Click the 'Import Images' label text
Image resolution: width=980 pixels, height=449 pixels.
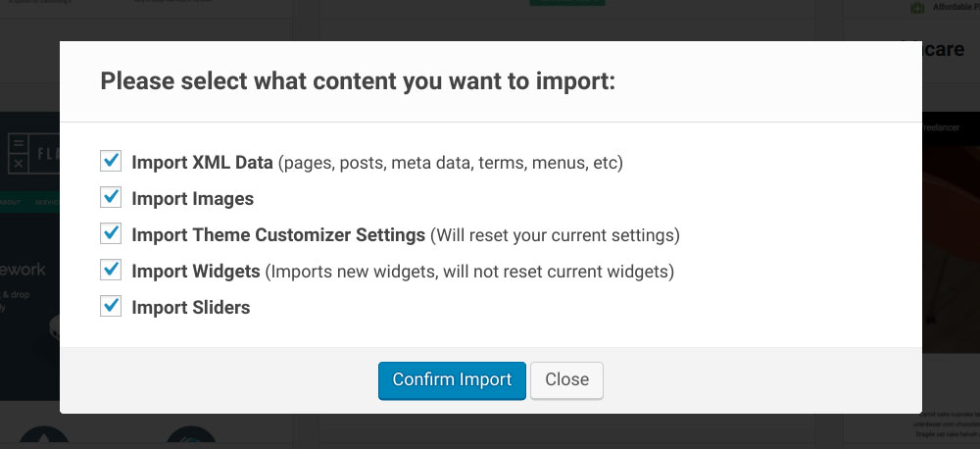192,199
